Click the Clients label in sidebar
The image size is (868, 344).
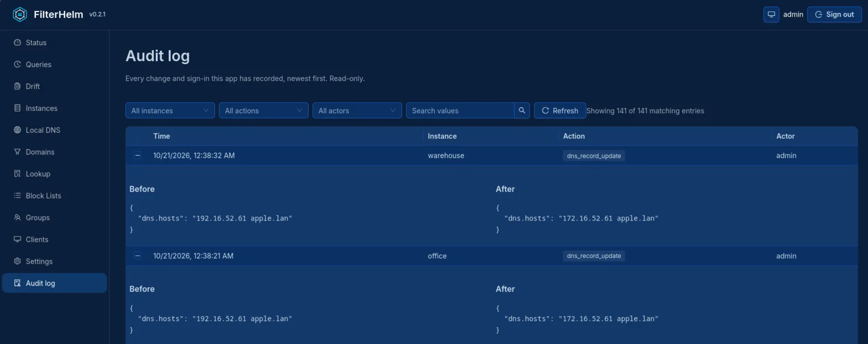pyautogui.click(x=37, y=239)
